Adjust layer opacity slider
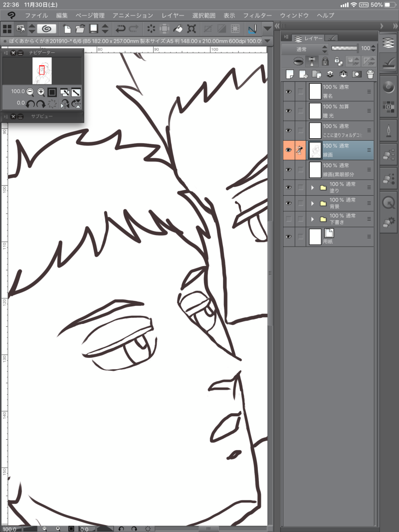Viewport: 399px width, 532px height. 345,48
